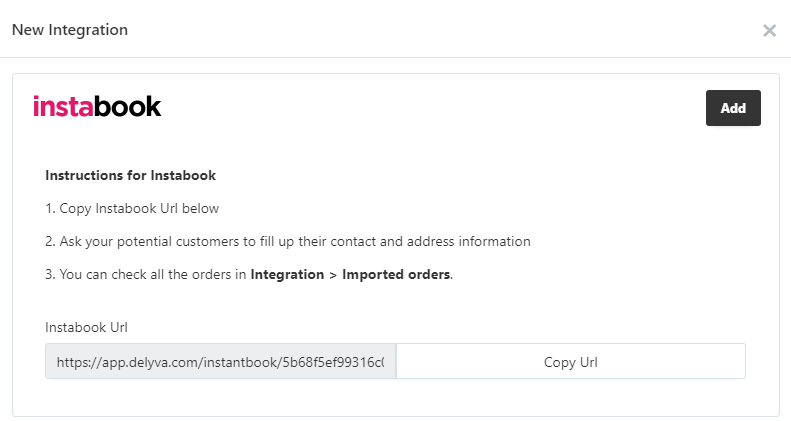The image size is (791, 421).
Task: Click the bold Integration text
Action: coord(287,275)
